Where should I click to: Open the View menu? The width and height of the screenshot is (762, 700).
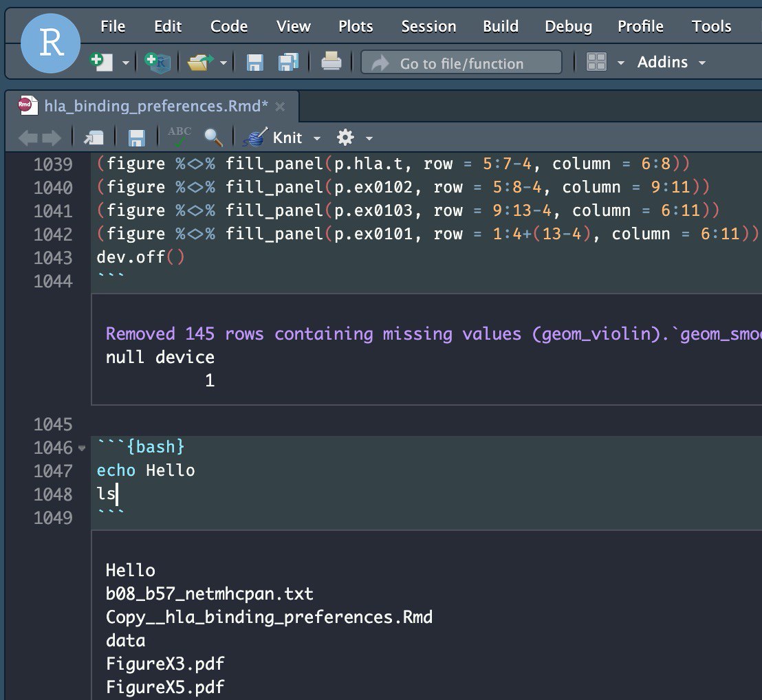click(x=294, y=26)
